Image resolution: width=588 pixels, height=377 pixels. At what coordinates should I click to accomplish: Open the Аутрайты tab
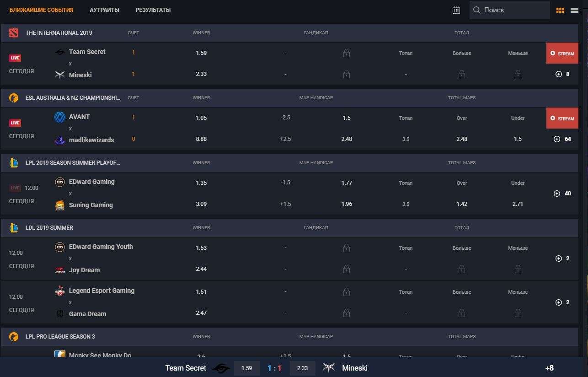(104, 10)
